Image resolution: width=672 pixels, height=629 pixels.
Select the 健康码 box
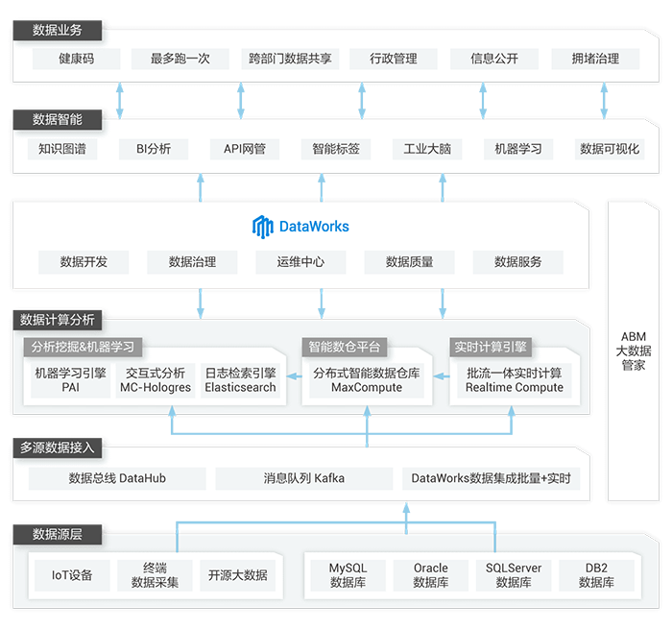coord(76,59)
